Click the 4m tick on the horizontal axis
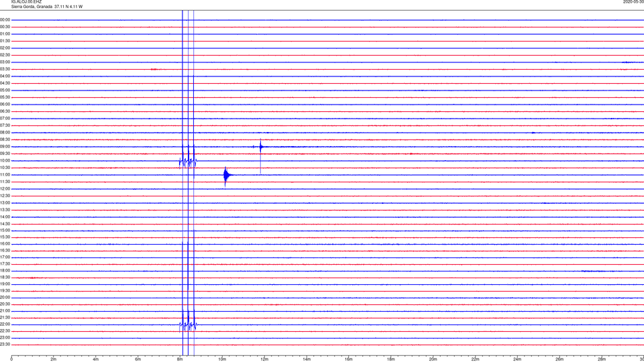Screen dimensions: 644x362 pyautogui.click(x=96, y=359)
